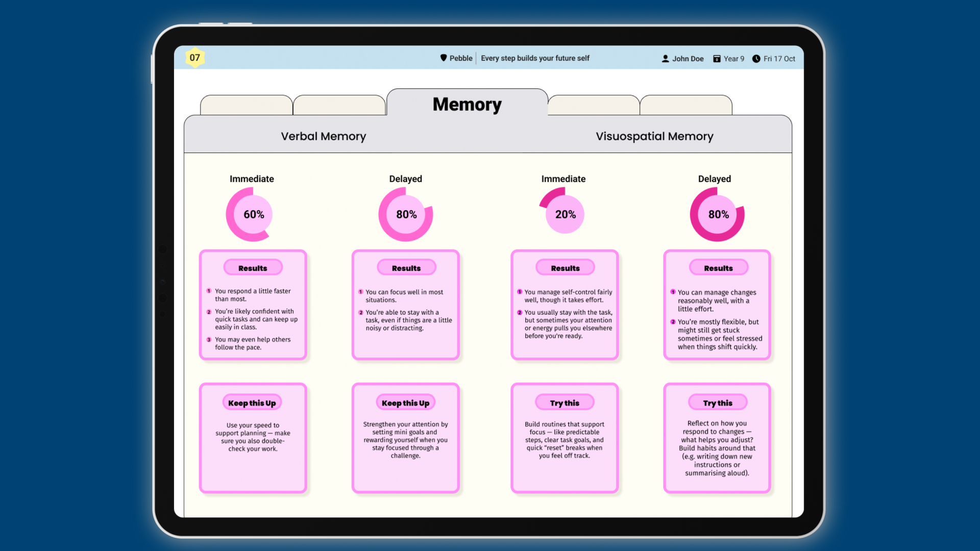Screen dimensions: 980x551
Task: Click the John Doe user profile icon
Action: 665,59
